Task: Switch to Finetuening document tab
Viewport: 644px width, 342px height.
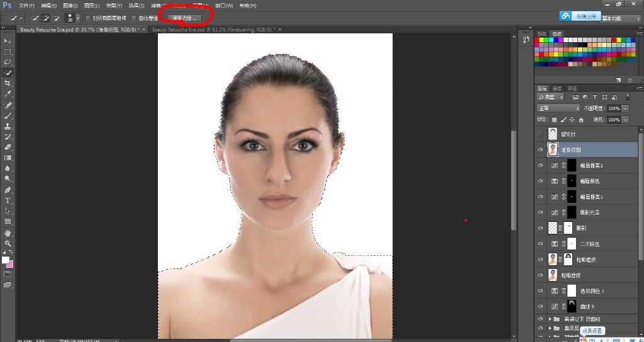Action: tap(214, 30)
